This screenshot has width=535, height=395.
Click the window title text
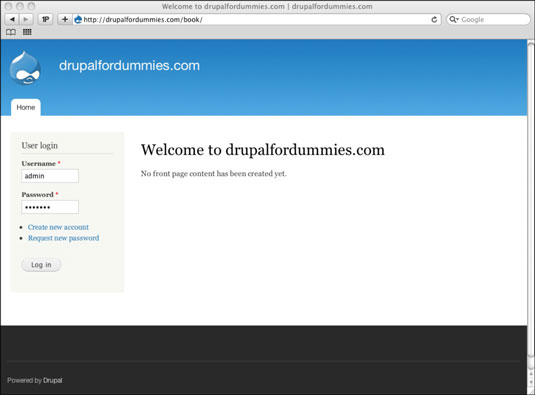tap(267, 6)
